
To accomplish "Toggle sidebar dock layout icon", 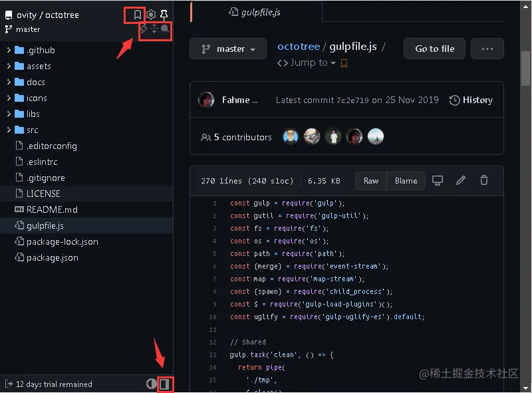I will click(x=164, y=384).
